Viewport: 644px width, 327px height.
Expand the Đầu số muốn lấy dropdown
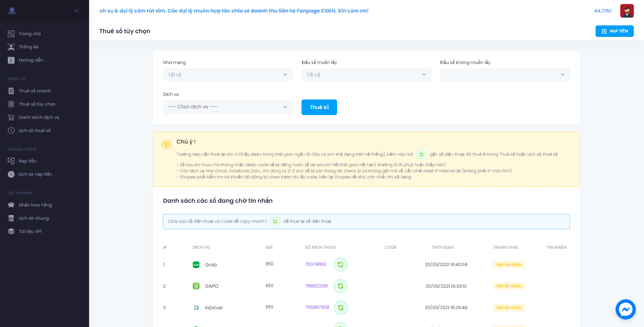pos(366,75)
